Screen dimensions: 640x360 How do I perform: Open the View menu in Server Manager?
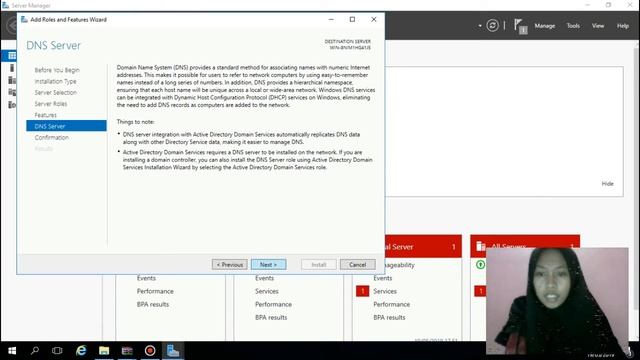coord(598,26)
